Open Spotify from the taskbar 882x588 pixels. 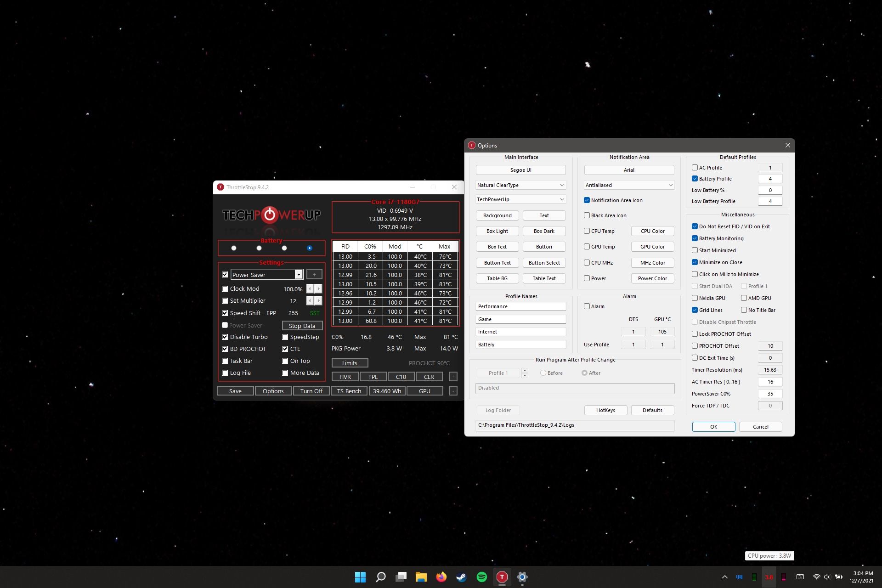481,577
